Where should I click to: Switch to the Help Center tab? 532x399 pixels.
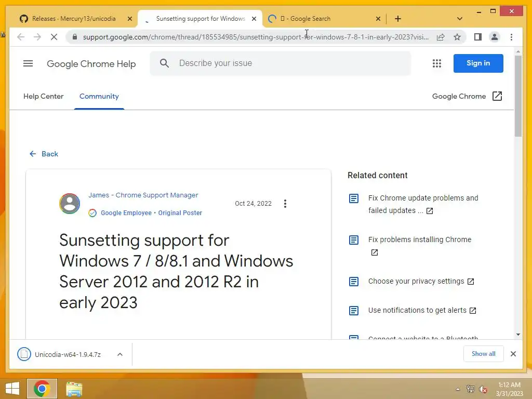tap(44, 96)
